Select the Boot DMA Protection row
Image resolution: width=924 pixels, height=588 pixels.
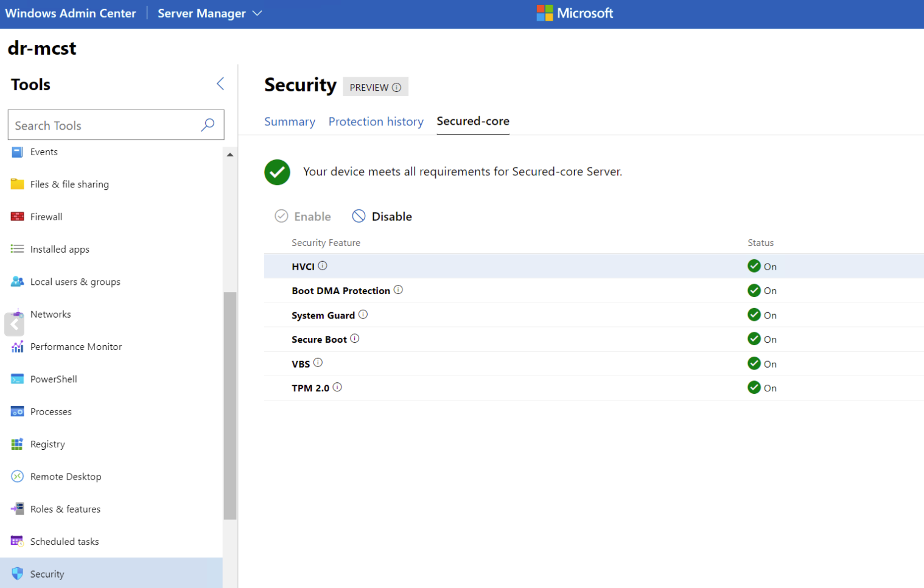tap(593, 290)
